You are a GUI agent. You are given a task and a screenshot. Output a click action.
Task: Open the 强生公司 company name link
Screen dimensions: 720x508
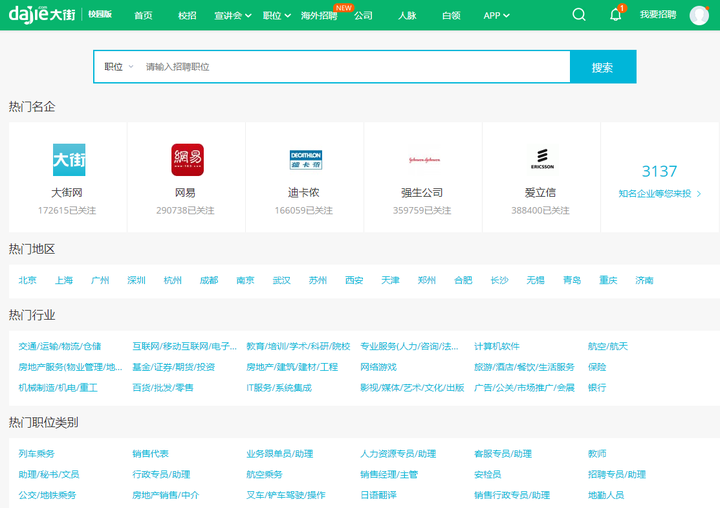tap(422, 192)
